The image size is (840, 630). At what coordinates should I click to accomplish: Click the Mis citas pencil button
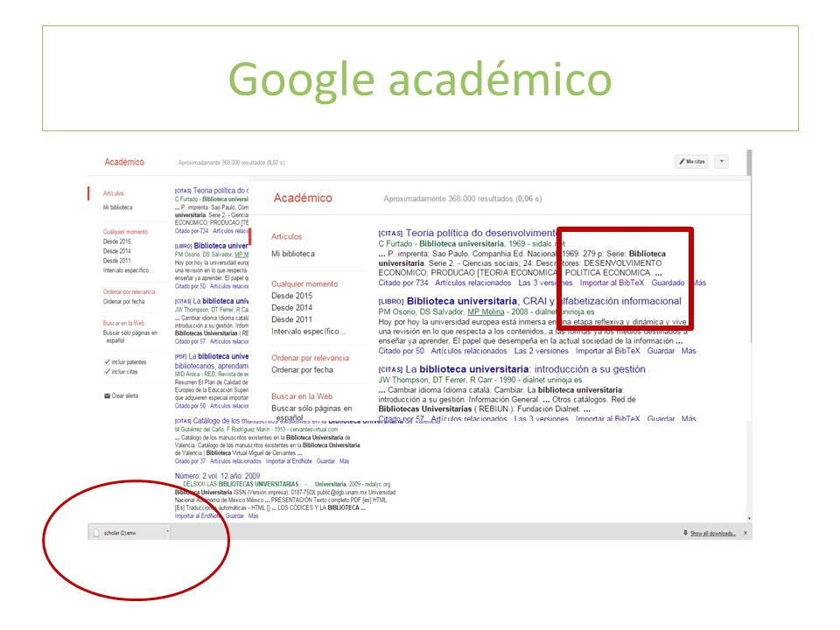(692, 161)
